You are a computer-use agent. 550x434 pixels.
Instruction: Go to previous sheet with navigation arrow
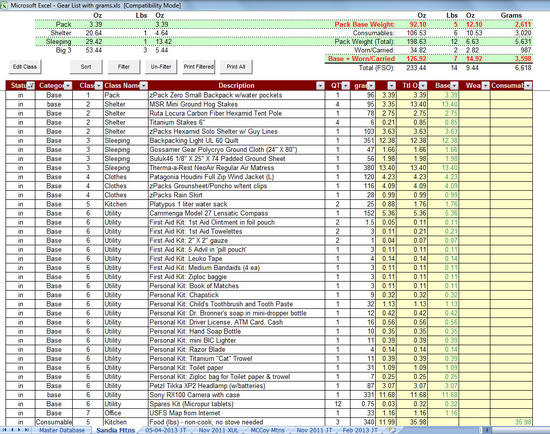12,430
